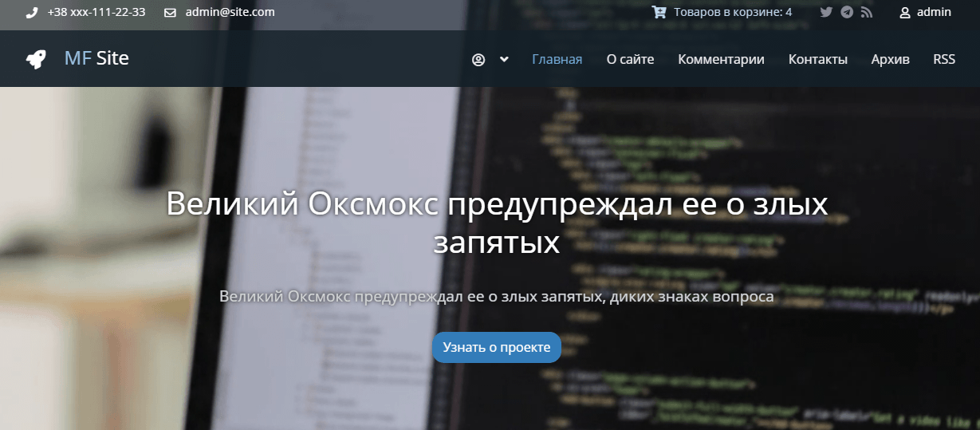Image resolution: width=980 pixels, height=430 pixels.
Task: Open the RSS menu link
Action: 943,59
